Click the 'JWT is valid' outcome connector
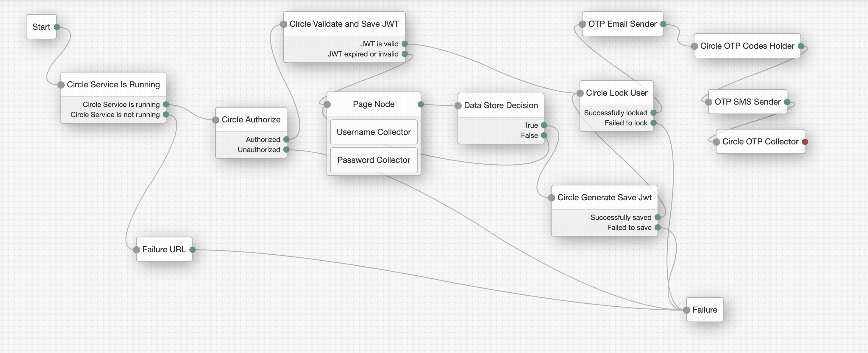The width and height of the screenshot is (868, 353). [405, 44]
